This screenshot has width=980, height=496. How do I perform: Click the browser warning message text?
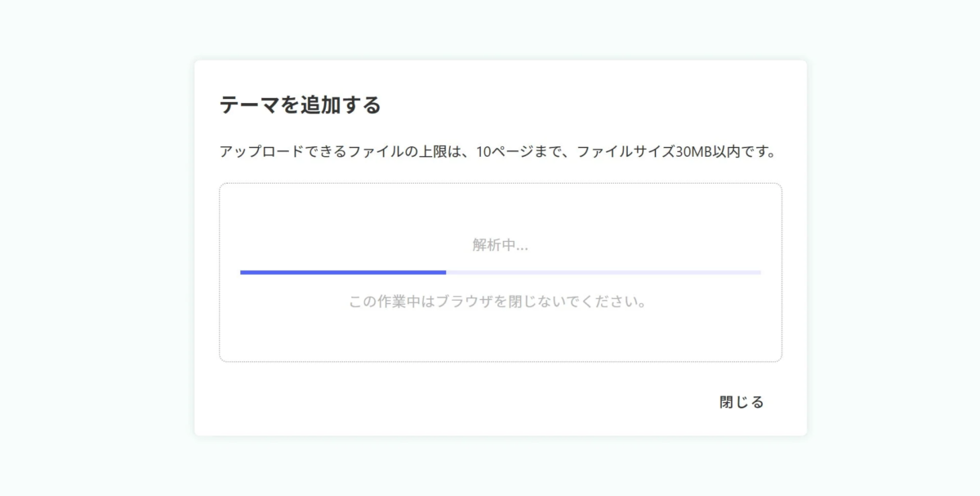(498, 301)
